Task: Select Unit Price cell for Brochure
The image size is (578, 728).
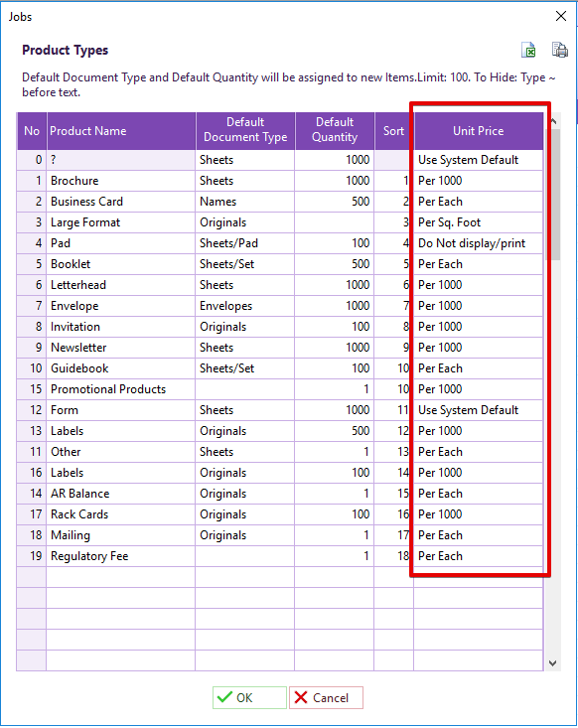Action: [x=478, y=181]
